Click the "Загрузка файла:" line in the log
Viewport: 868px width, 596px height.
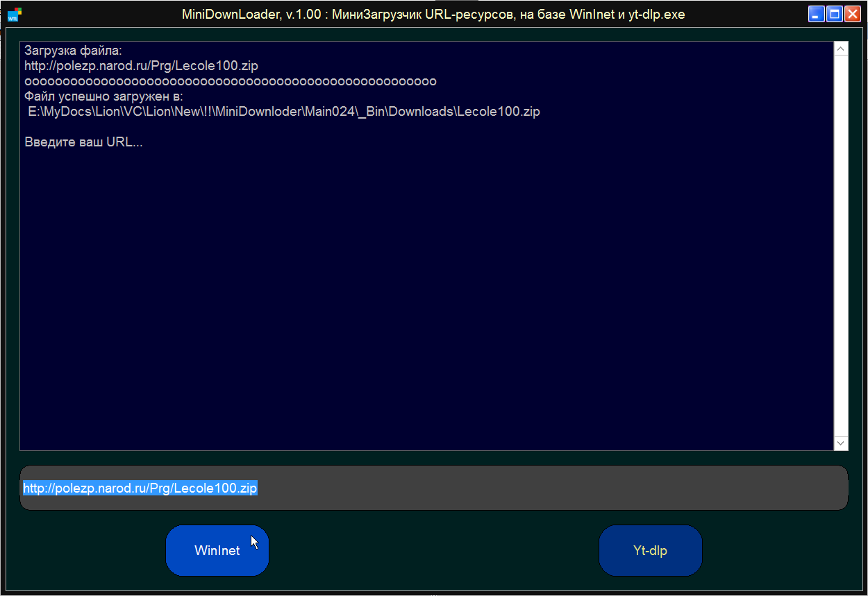coord(73,50)
